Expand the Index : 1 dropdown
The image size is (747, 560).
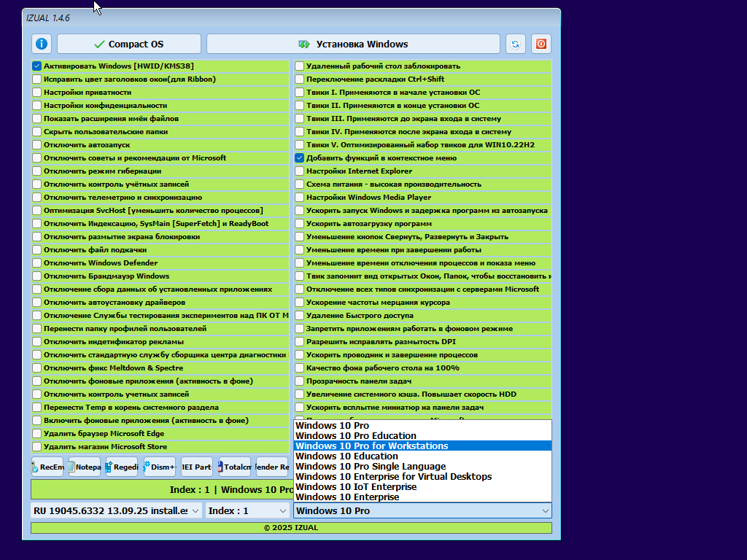247,510
